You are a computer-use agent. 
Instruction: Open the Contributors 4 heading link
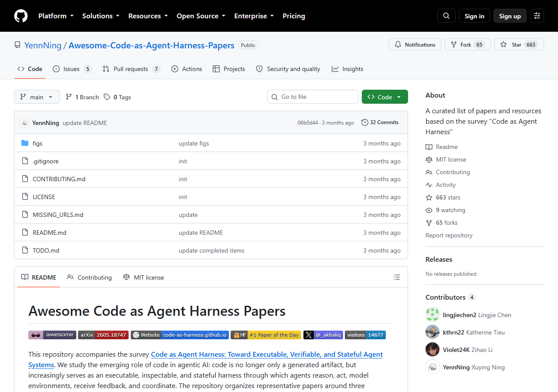[x=451, y=297]
